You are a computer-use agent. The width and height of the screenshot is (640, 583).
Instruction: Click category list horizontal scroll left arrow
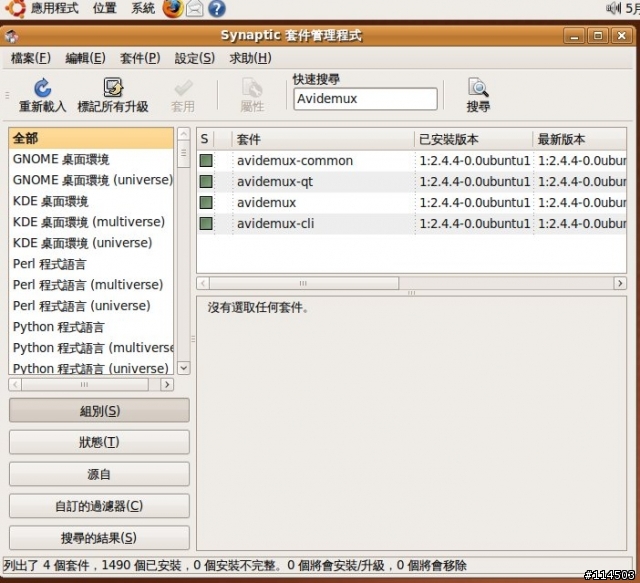pos(15,385)
